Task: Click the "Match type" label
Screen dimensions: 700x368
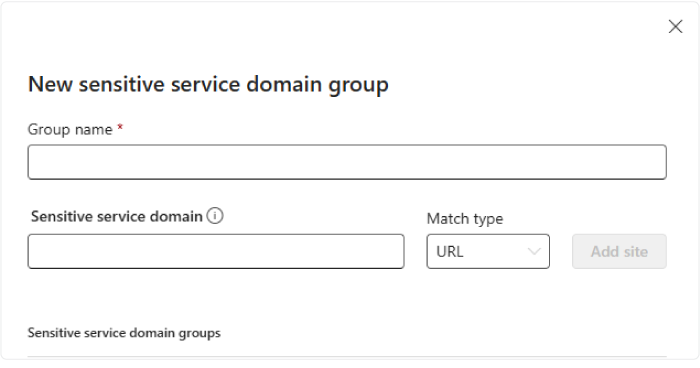Action: pos(465,219)
